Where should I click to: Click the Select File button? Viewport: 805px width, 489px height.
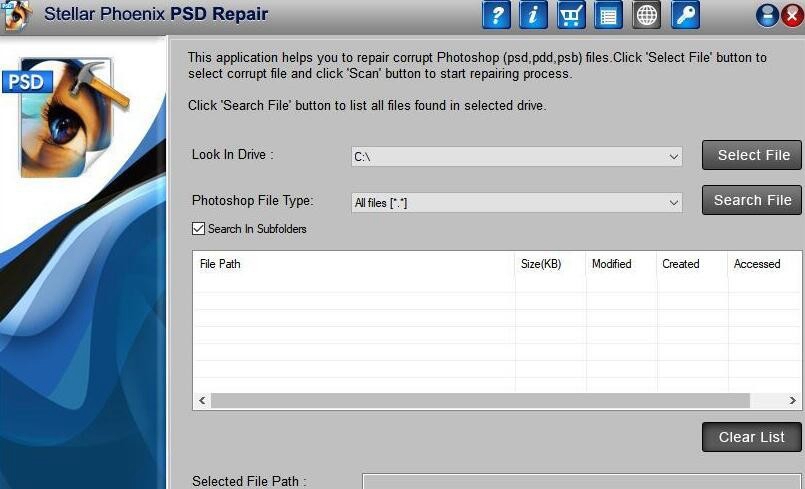click(x=752, y=155)
